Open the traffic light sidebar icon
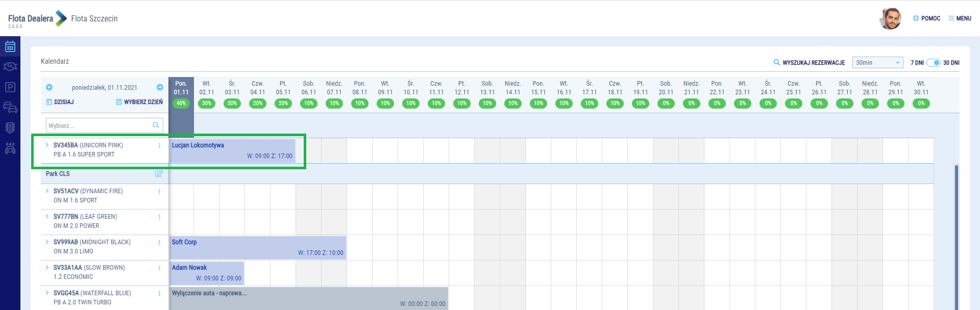The width and height of the screenshot is (980, 310). [10, 128]
